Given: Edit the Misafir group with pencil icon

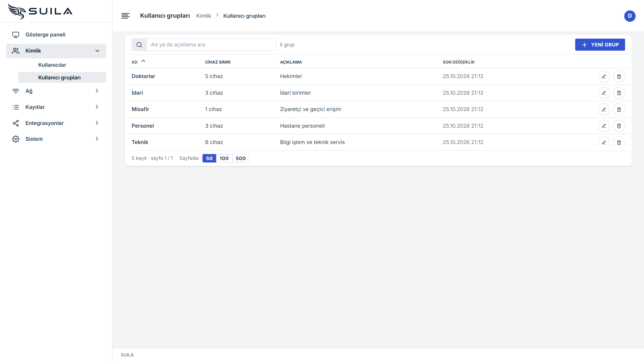Looking at the screenshot, I should click(604, 109).
